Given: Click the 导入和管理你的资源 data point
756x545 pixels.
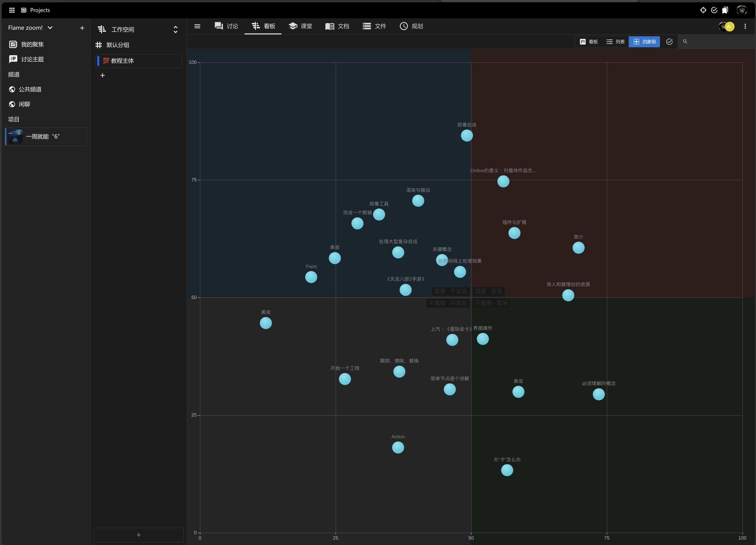Looking at the screenshot, I should tap(568, 295).
